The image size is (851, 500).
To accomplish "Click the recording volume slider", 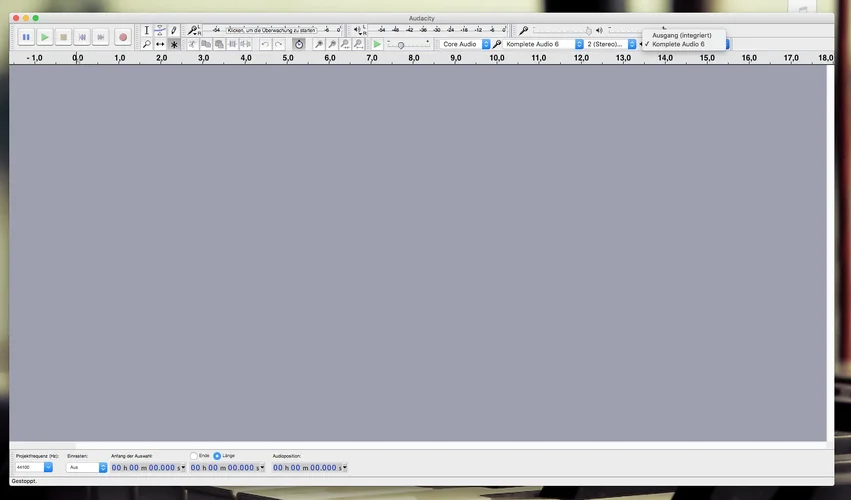I will [562, 30].
